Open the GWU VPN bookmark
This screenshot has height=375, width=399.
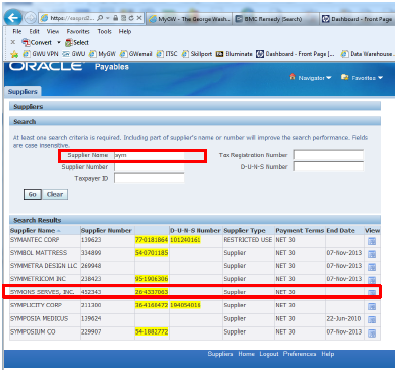click(x=41, y=54)
